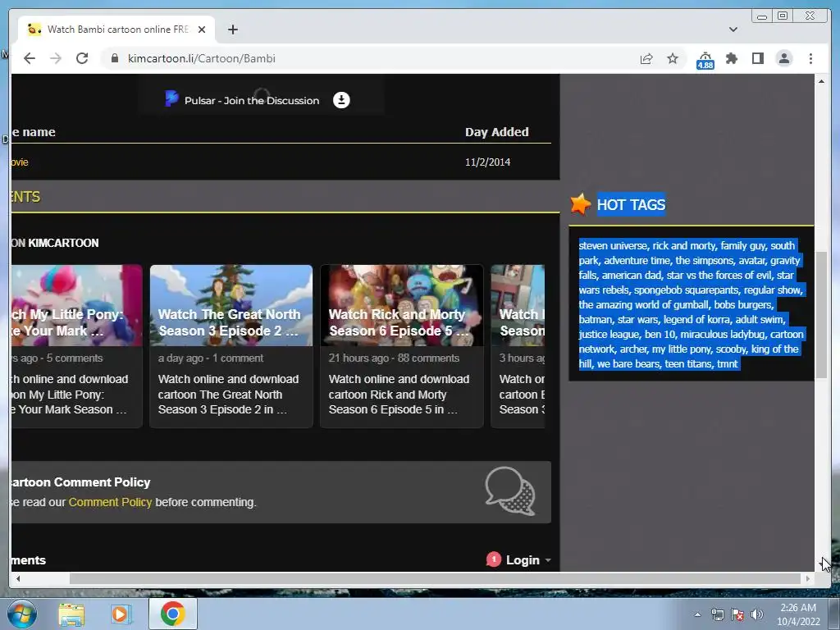Click the forward navigation arrow

coord(56,58)
